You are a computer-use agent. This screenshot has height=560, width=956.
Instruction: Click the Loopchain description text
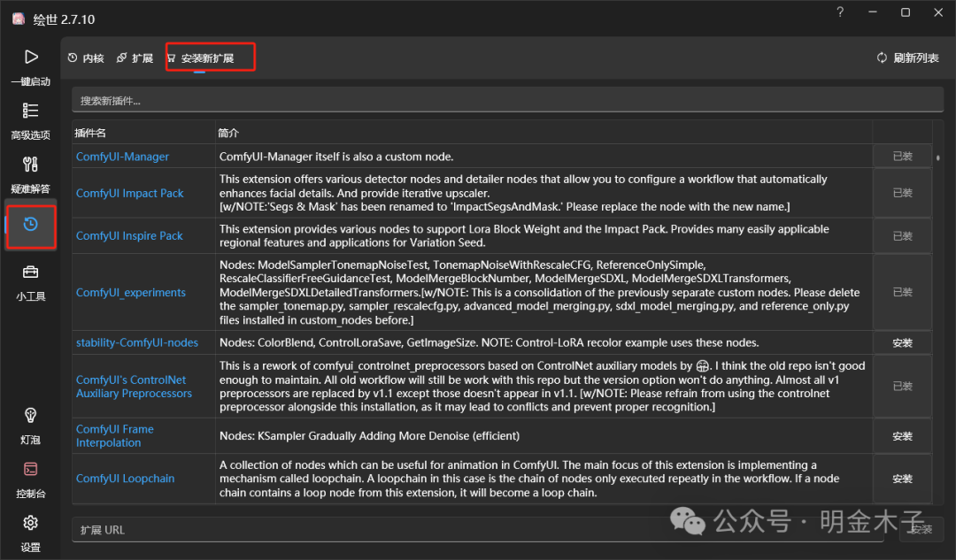pos(529,479)
